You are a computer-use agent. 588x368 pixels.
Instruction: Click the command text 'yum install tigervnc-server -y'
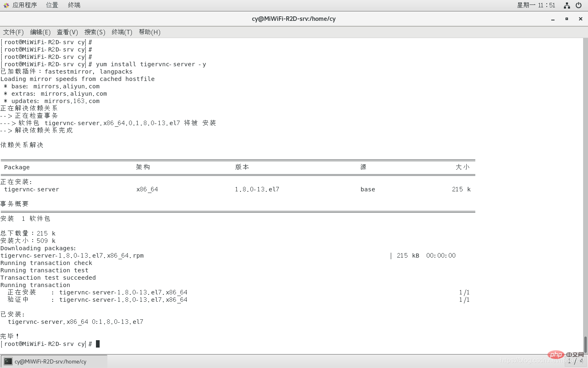click(151, 64)
